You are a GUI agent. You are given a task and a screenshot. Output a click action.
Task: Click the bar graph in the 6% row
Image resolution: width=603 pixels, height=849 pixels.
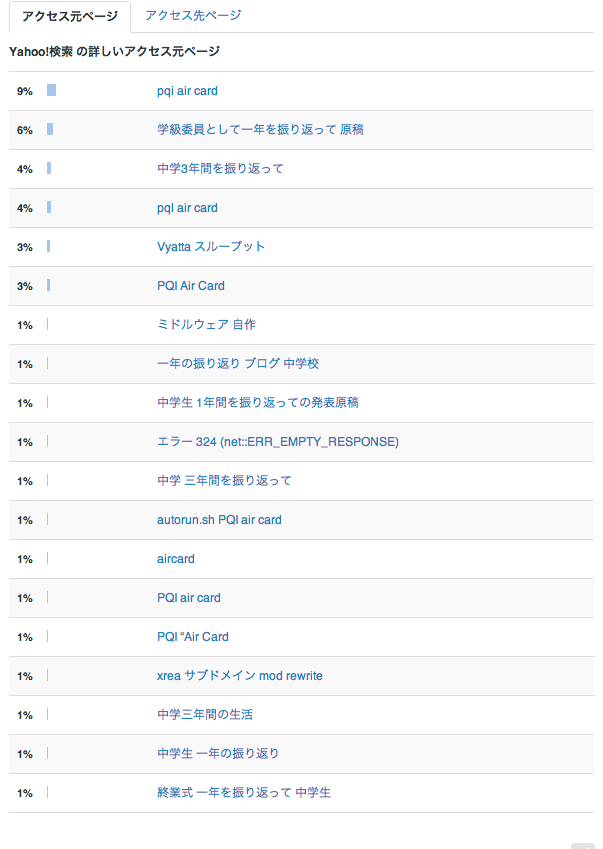click(50, 130)
